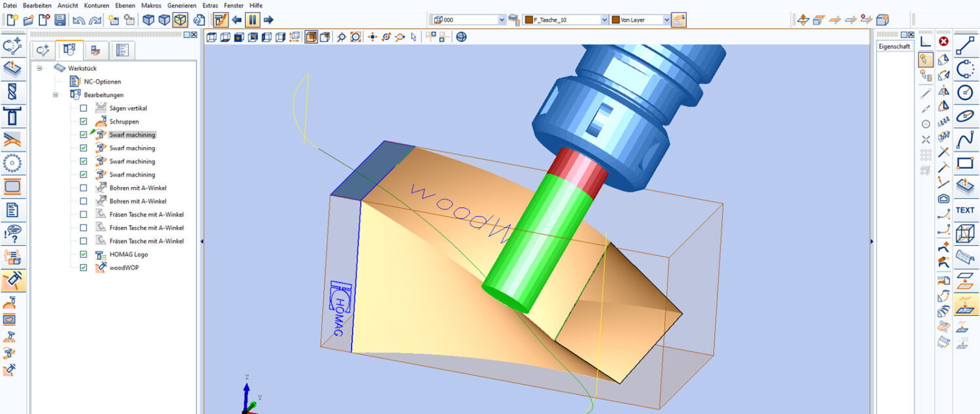Collapse the Bearbeitungen tree node
980x414 pixels.
pos(56,95)
